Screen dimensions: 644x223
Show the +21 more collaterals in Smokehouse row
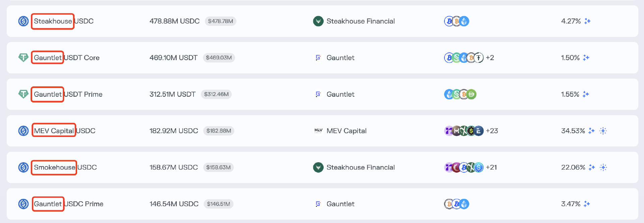click(x=491, y=167)
